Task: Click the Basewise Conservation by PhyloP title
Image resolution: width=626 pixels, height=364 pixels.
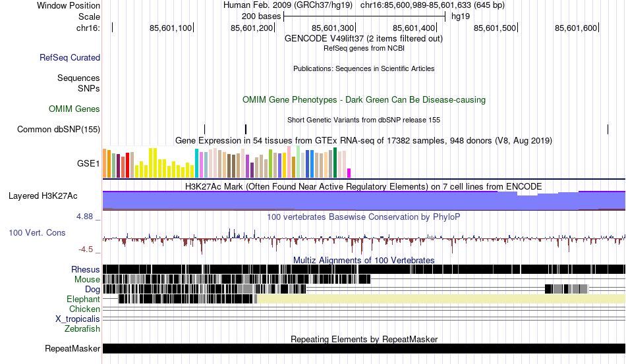Action: click(x=364, y=217)
